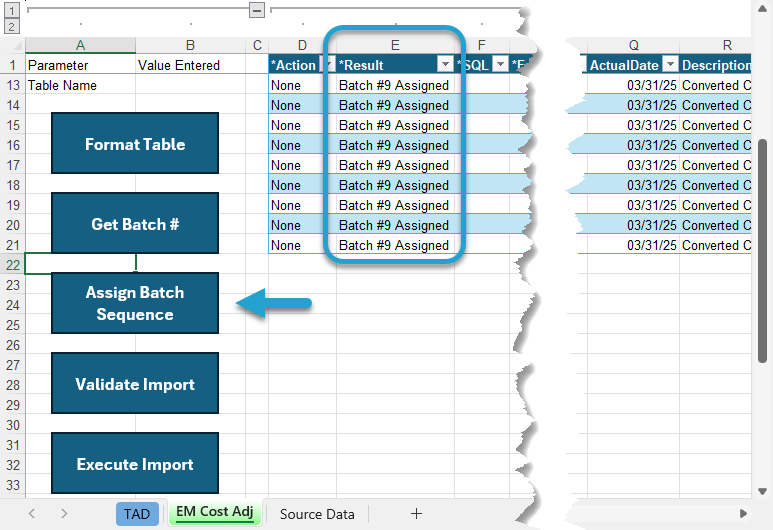Image resolution: width=773 pixels, height=530 pixels.
Task: Click the vertical scrollbar thumb
Action: 762,251
